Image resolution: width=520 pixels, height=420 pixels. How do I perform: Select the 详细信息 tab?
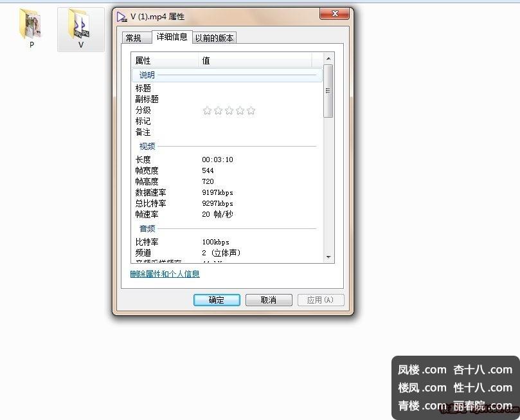[172, 37]
